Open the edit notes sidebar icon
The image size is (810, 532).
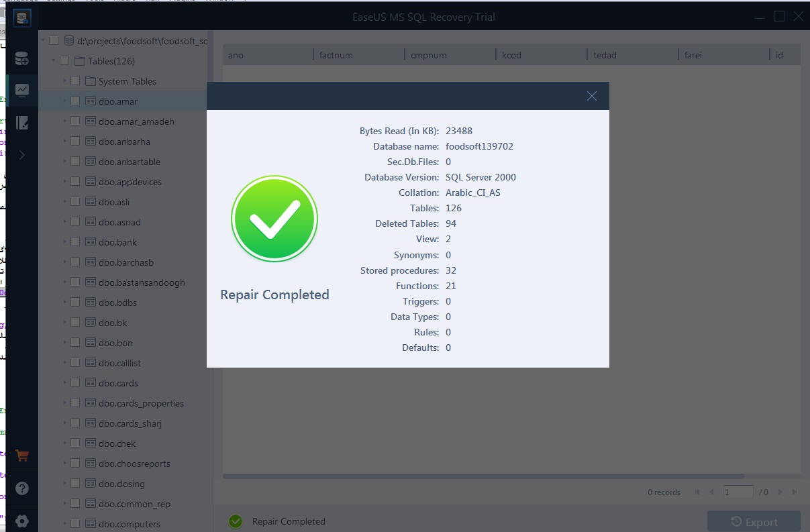[22, 123]
